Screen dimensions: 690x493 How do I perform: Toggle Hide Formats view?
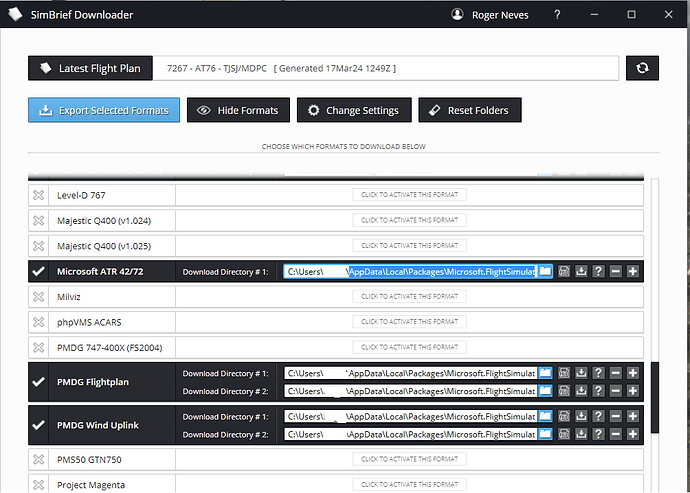tap(238, 110)
